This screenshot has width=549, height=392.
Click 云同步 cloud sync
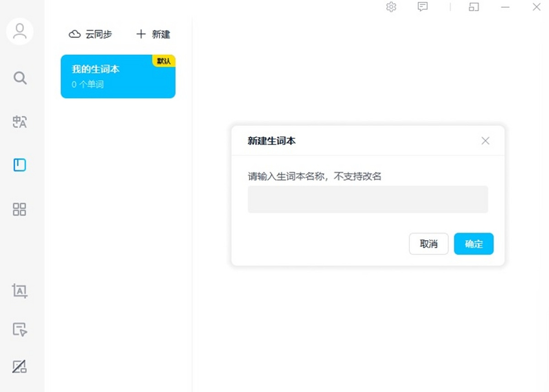[x=91, y=34]
